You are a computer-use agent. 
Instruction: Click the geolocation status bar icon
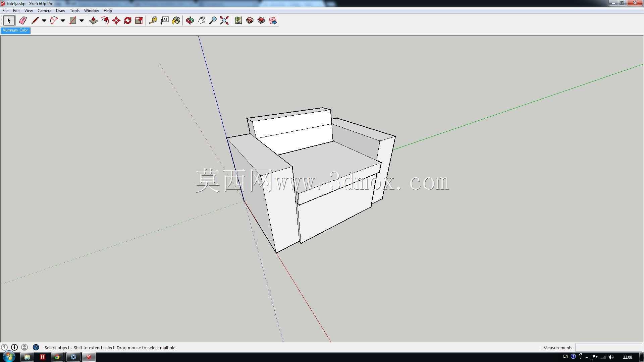tap(4, 347)
